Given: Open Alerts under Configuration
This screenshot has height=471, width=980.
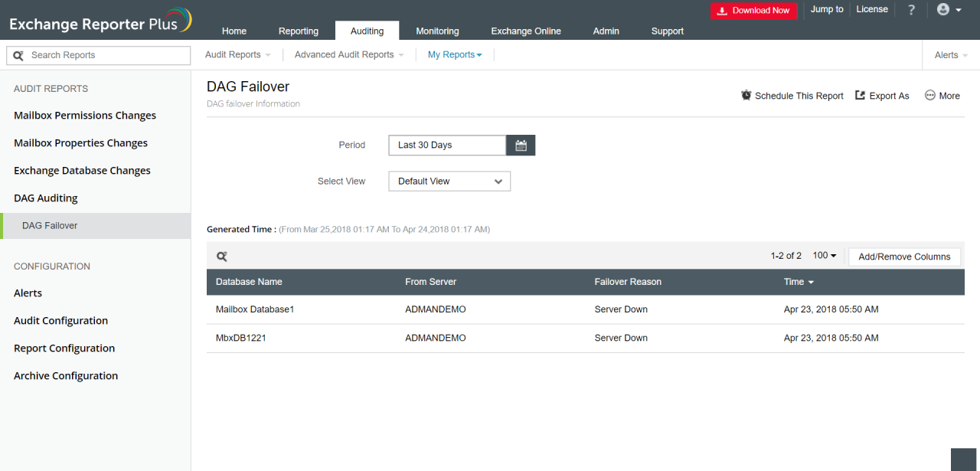Looking at the screenshot, I should pyautogui.click(x=28, y=293).
